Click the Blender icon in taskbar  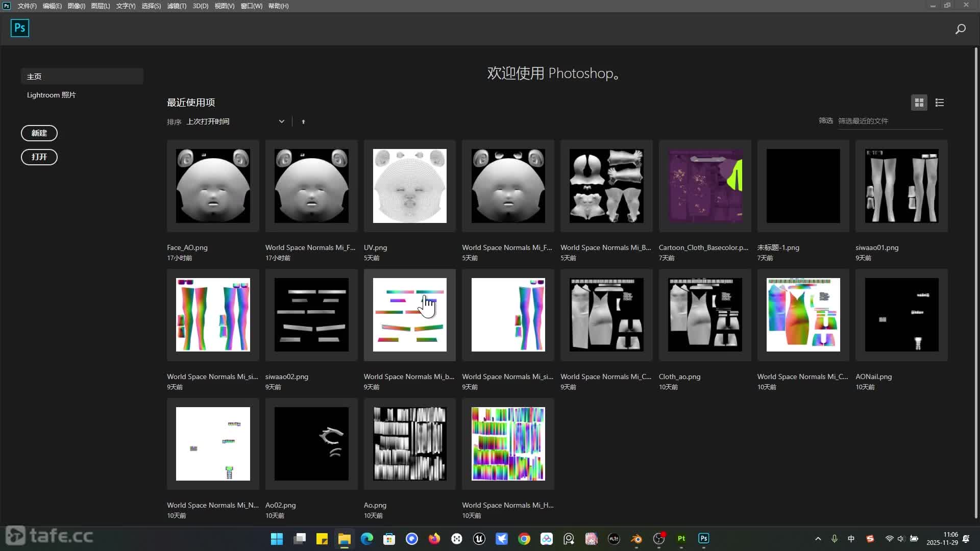pyautogui.click(x=636, y=539)
